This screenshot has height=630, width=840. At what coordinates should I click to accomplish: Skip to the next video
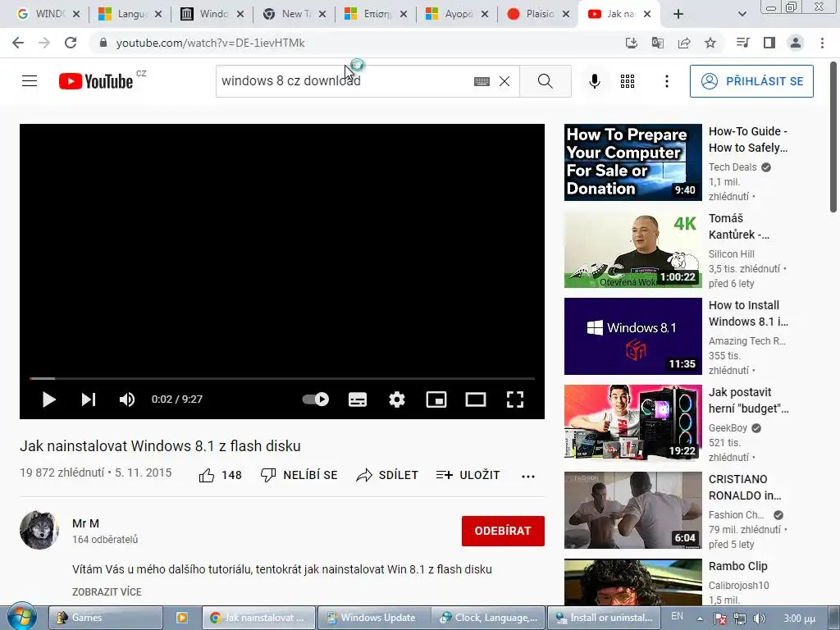[89, 399]
